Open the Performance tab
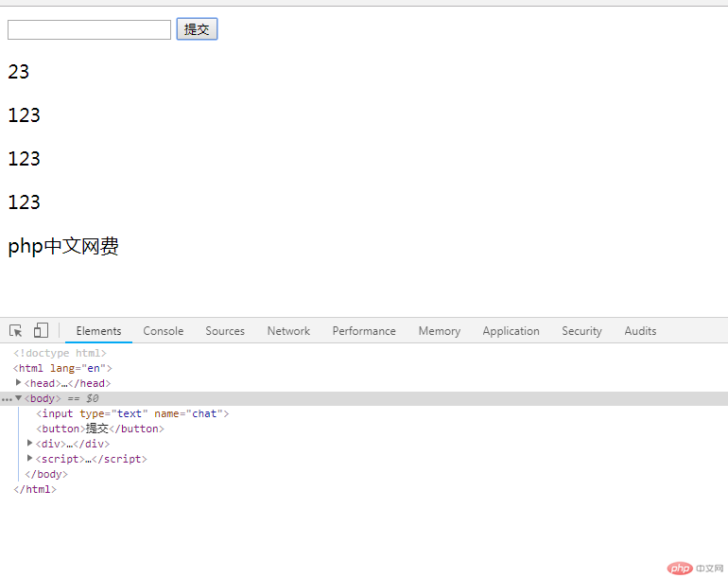This screenshot has height=578, width=728. (364, 331)
